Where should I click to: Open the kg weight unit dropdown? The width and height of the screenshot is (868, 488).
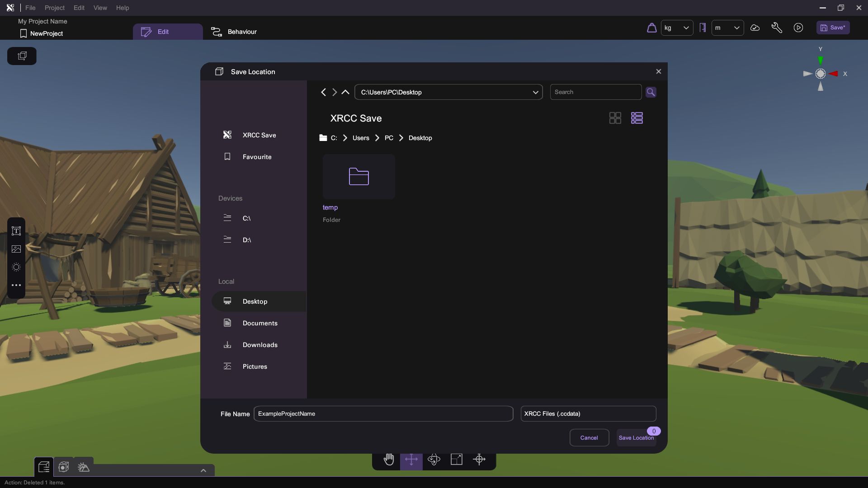point(677,28)
